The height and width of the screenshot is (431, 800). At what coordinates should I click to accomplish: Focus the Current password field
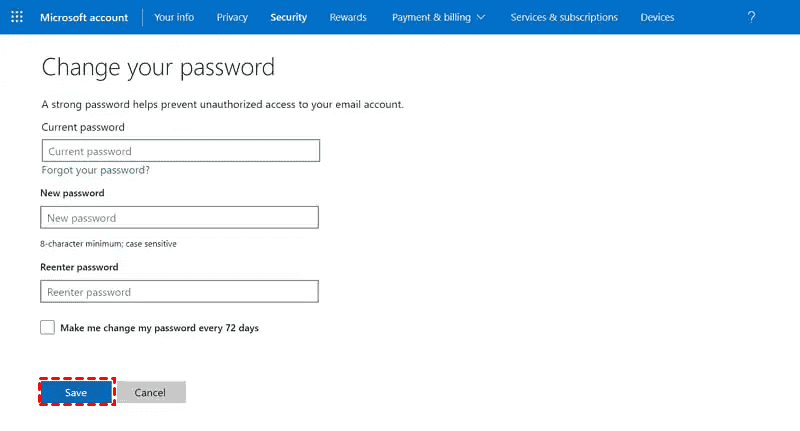[180, 151]
